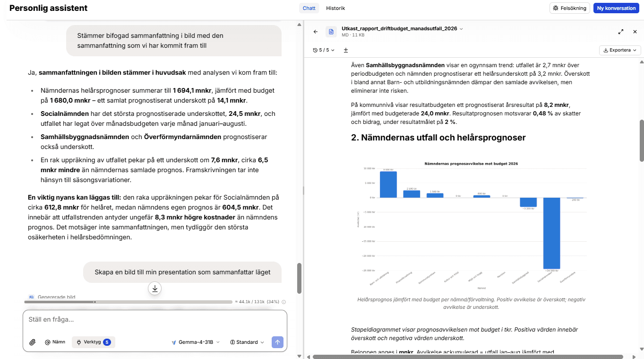644x359 pixels.
Task: Click the document file icon
Action: pyautogui.click(x=331, y=32)
